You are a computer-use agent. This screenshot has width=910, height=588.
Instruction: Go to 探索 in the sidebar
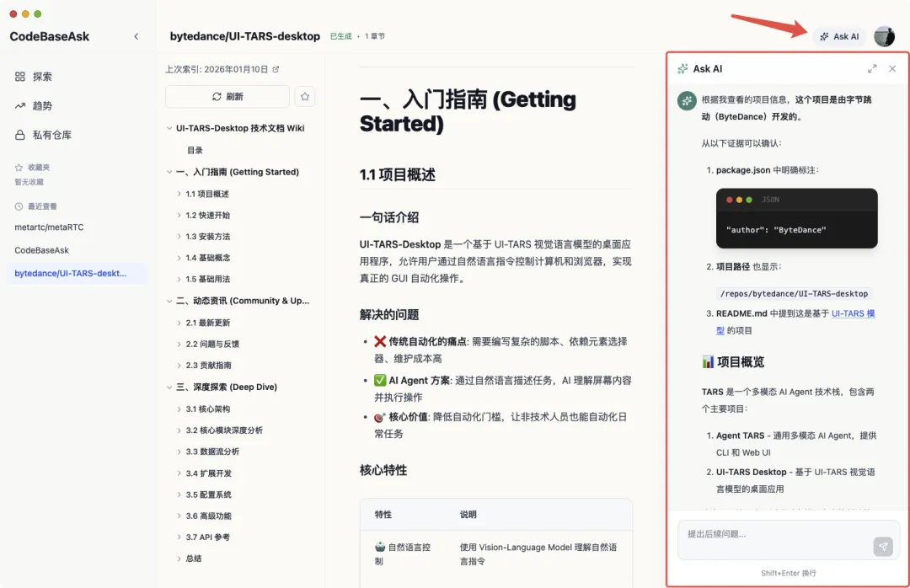[x=42, y=77]
